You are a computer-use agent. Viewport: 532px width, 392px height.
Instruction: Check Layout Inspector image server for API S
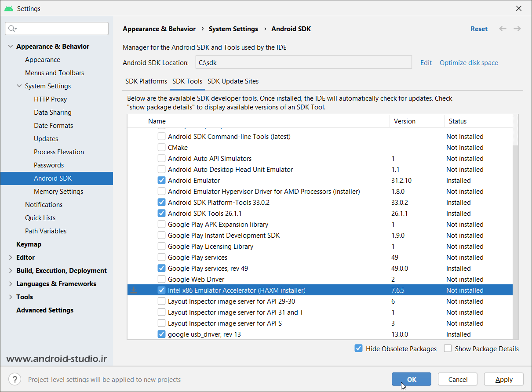(161, 323)
